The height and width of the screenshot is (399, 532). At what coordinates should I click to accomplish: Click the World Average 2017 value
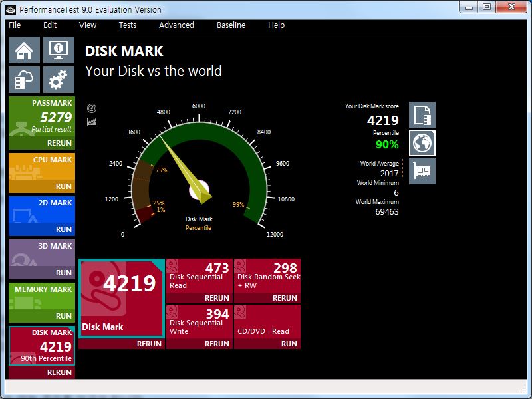click(x=389, y=174)
